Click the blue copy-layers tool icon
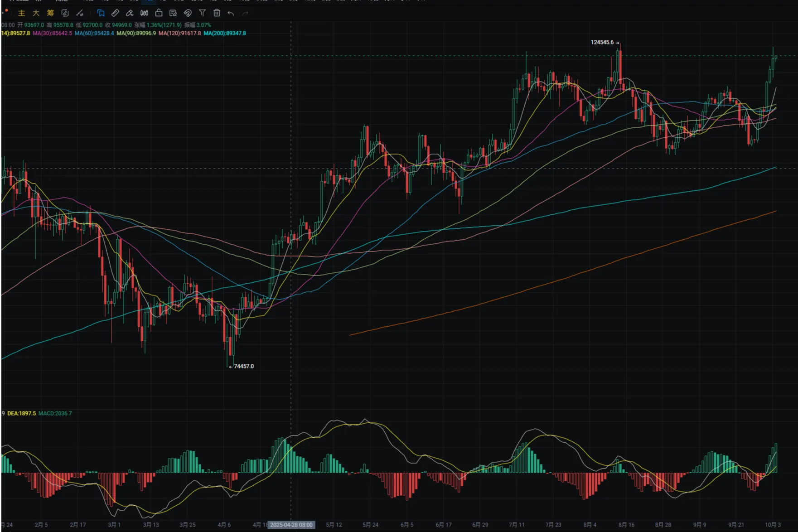 click(101, 13)
